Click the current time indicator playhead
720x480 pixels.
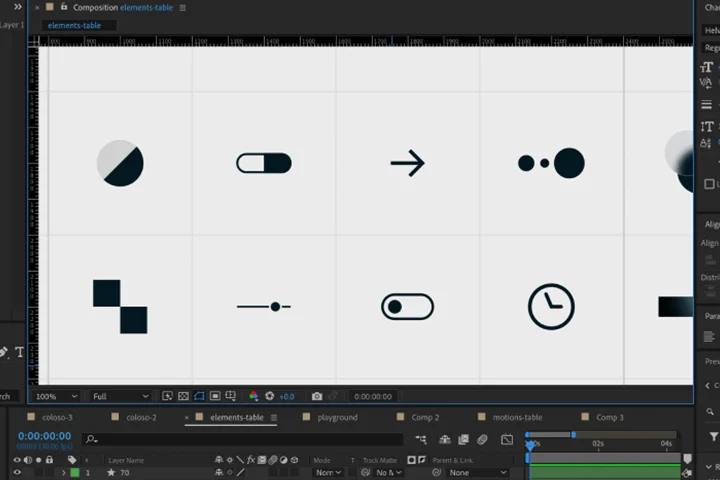[530, 445]
